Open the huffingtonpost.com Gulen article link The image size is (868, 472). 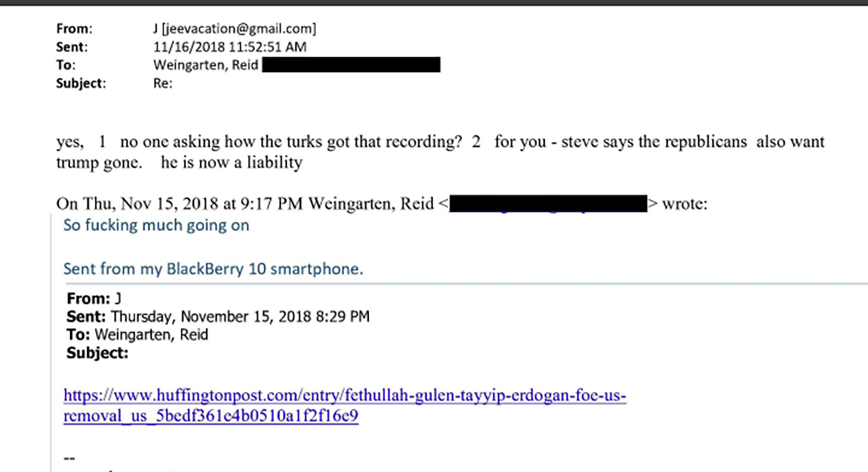click(344, 396)
